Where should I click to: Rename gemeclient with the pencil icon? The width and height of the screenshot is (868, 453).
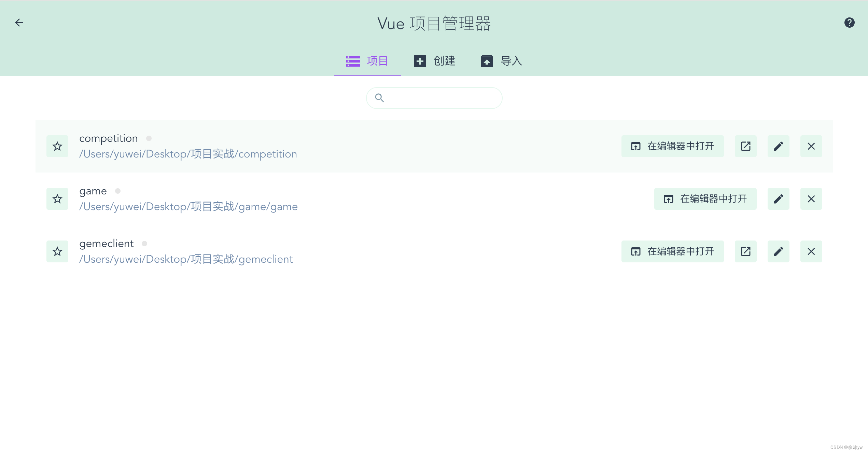click(778, 251)
